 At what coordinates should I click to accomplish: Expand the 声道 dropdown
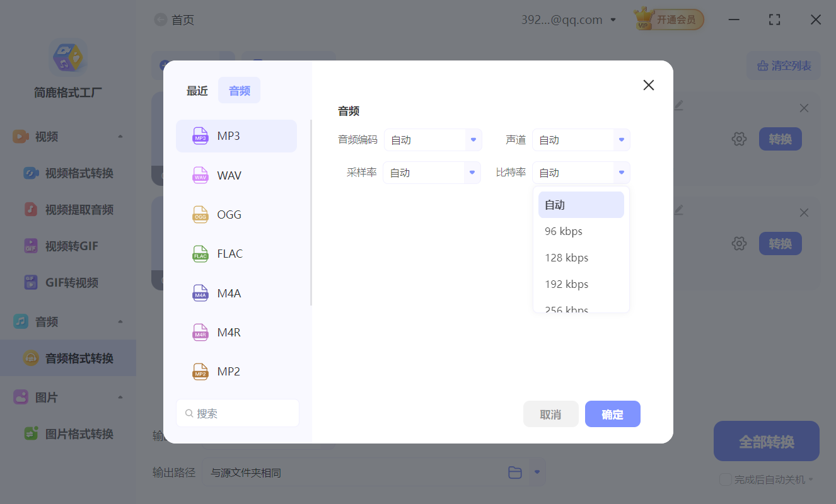[x=581, y=139]
